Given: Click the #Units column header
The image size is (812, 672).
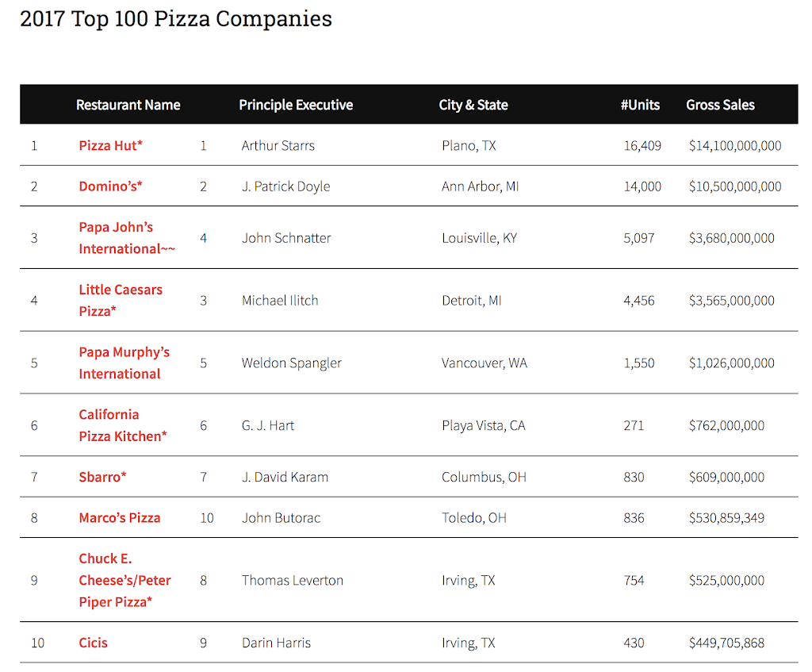Looking at the screenshot, I should (x=640, y=105).
